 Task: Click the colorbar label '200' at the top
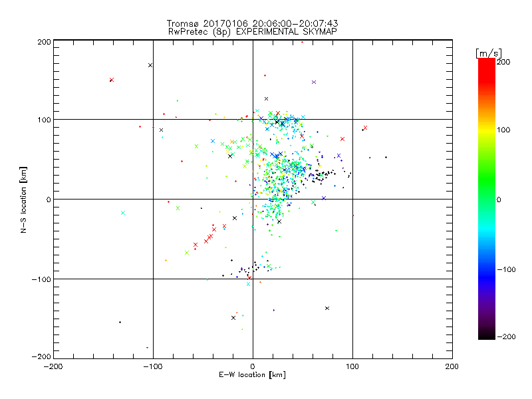pos(503,62)
